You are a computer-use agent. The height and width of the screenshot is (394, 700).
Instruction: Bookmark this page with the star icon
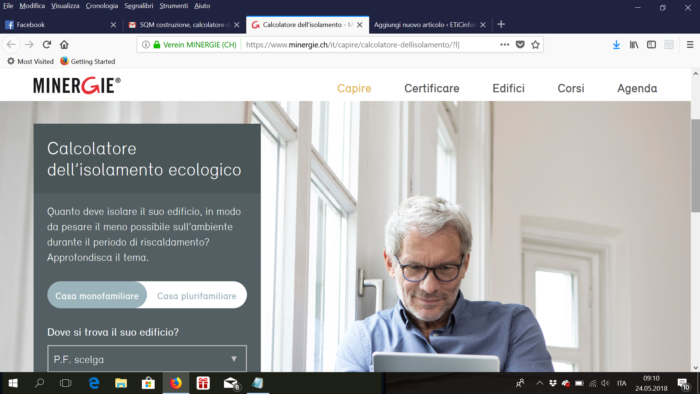coord(535,45)
